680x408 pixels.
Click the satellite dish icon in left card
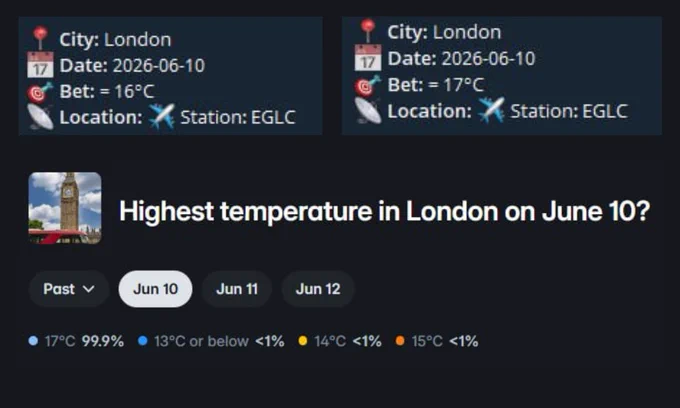(x=40, y=117)
